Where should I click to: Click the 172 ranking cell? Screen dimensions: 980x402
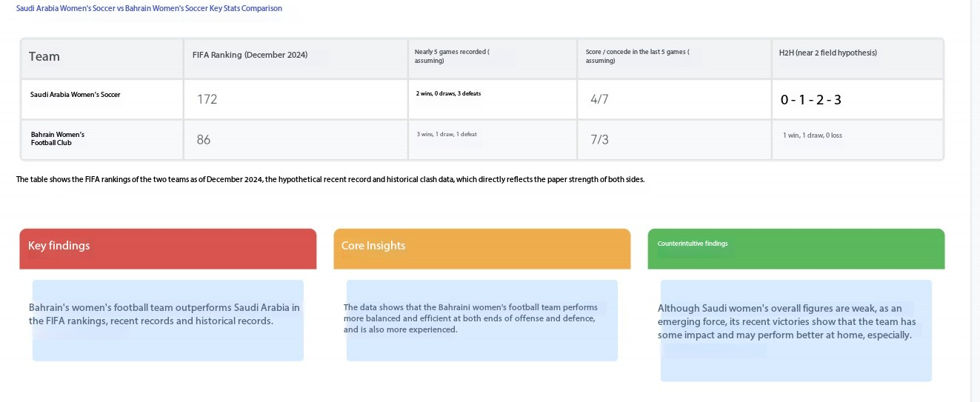coord(207,99)
